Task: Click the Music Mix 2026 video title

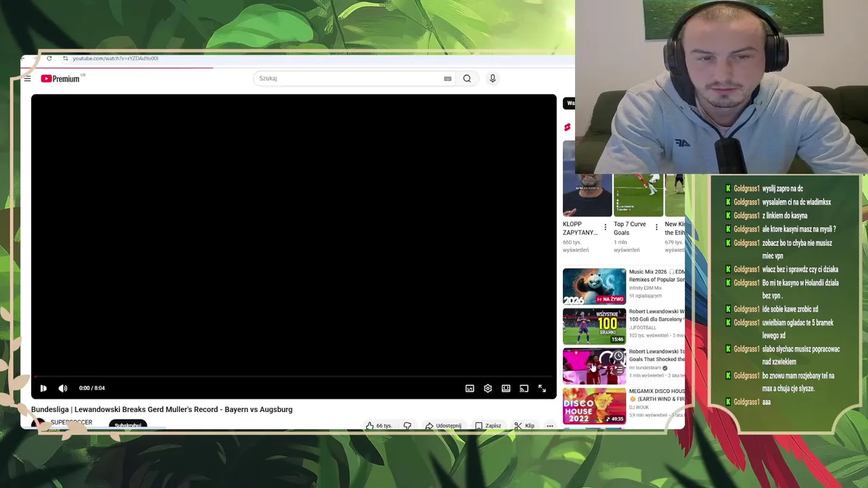Action: coord(656,275)
